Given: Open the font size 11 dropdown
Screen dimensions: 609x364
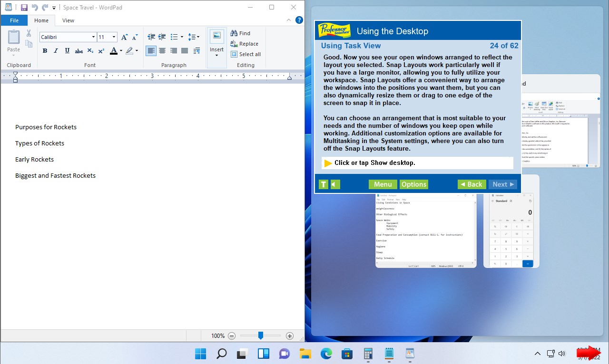Looking at the screenshot, I should [114, 37].
